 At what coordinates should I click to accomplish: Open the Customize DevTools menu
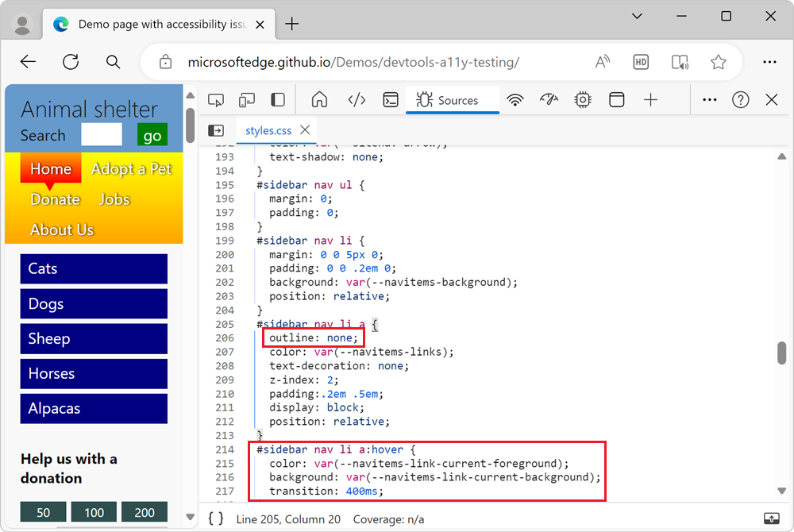click(x=709, y=99)
